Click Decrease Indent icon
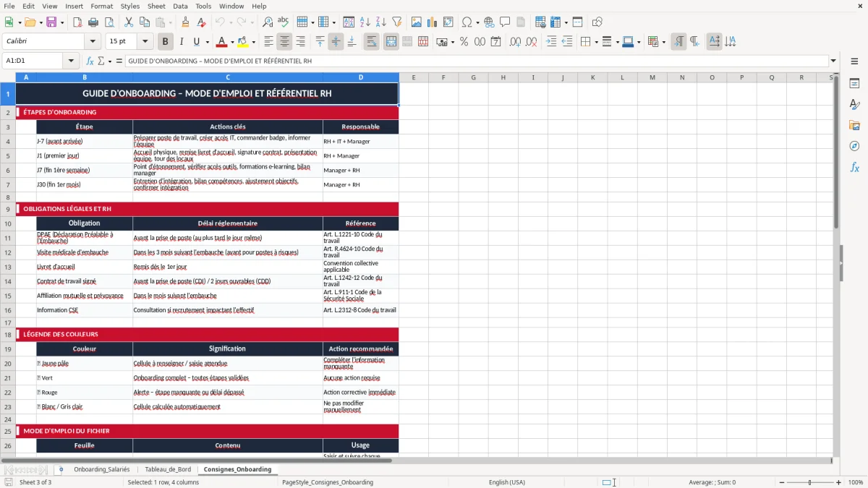868x488 pixels. pyautogui.click(x=567, y=42)
